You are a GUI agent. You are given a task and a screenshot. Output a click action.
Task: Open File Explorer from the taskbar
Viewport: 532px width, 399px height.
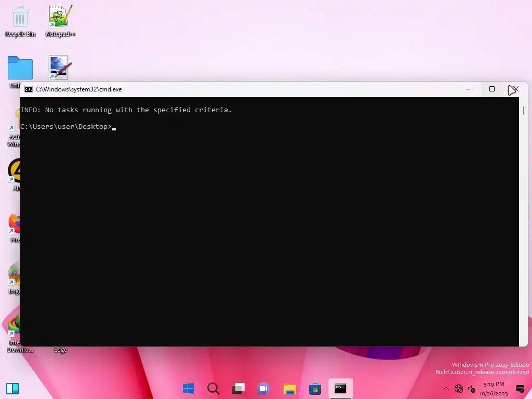pyautogui.click(x=289, y=389)
